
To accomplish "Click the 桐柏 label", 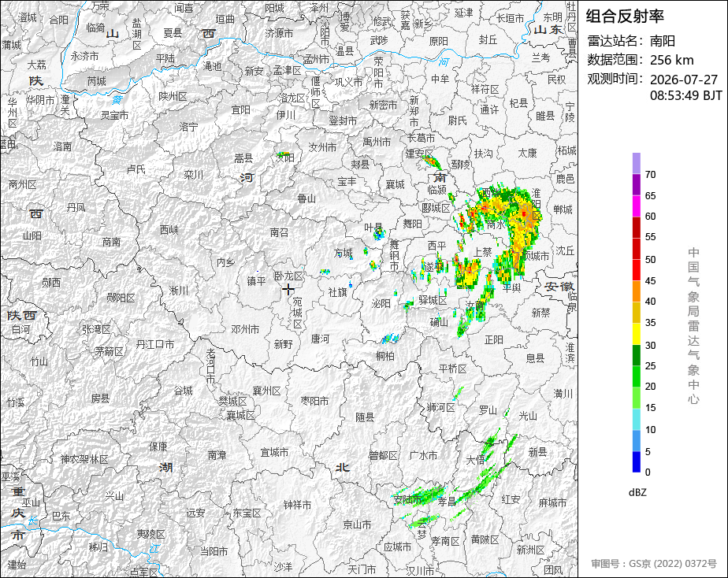I will point(385,356).
